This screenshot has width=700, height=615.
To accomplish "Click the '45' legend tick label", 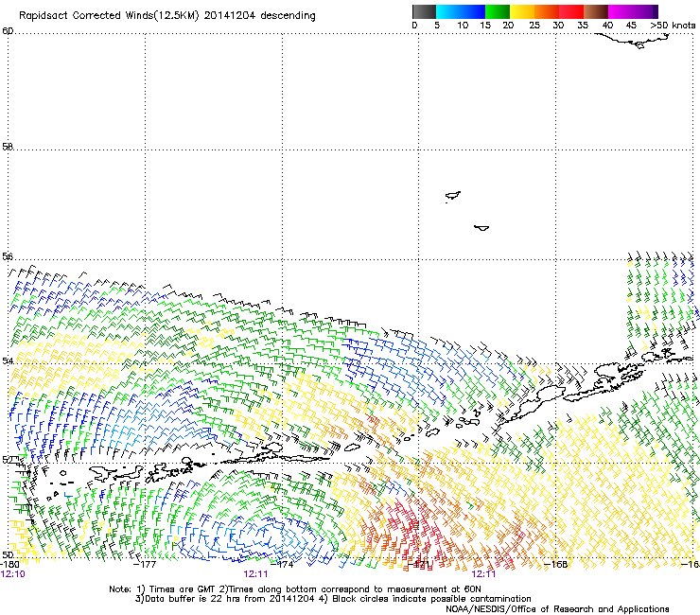I will coord(631,25).
